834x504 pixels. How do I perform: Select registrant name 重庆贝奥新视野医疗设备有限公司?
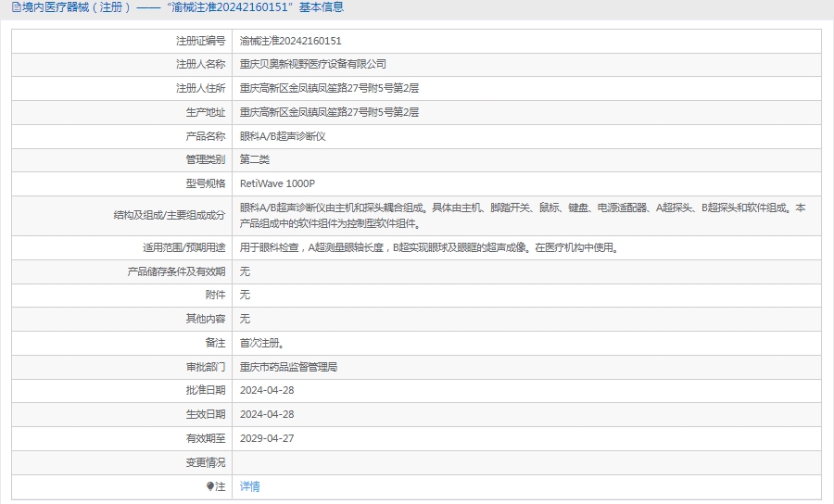(313, 64)
